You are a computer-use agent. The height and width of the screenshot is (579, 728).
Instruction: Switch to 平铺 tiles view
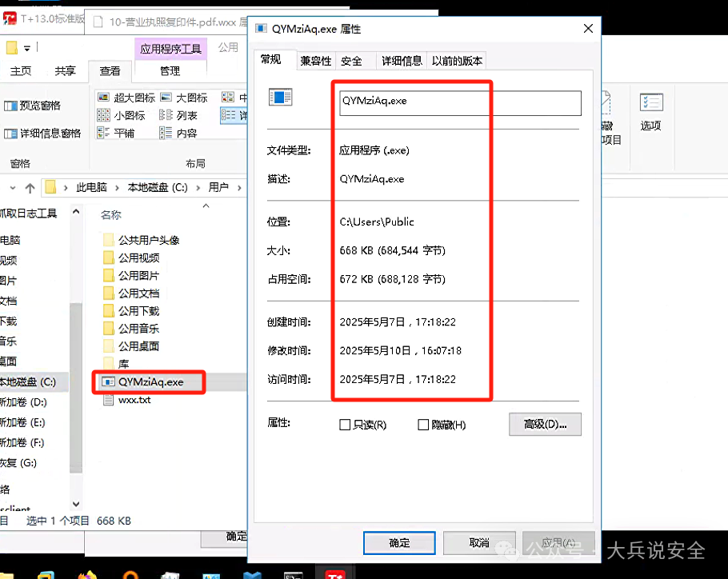[x=122, y=132]
